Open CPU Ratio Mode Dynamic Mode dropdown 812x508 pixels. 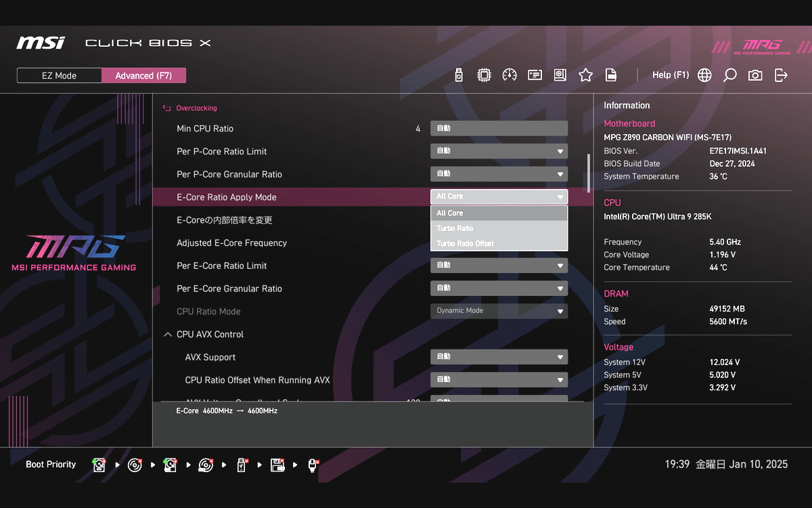[x=499, y=311]
